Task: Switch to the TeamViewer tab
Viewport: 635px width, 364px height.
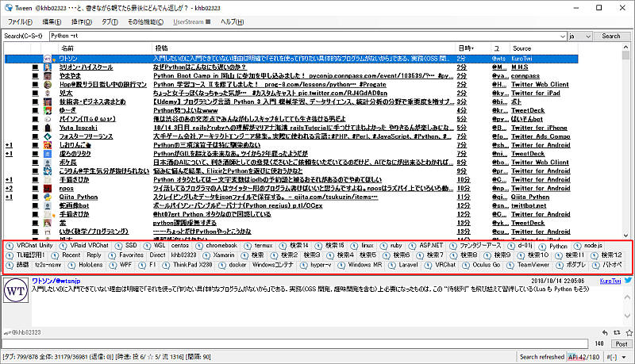Action: [x=529, y=265]
